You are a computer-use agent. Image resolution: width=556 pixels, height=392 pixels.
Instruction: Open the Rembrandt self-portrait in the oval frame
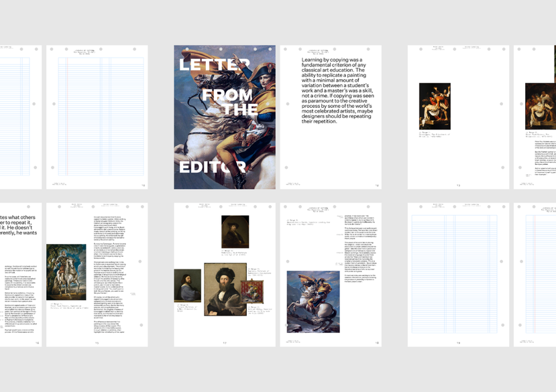235,232
